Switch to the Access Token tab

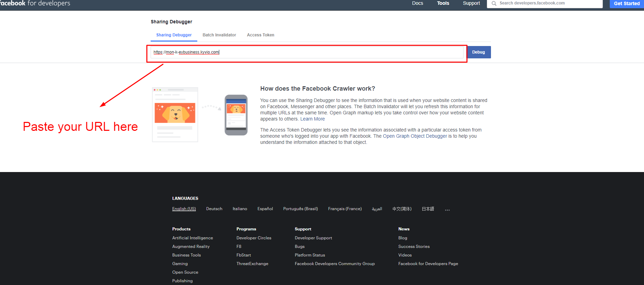pos(260,35)
